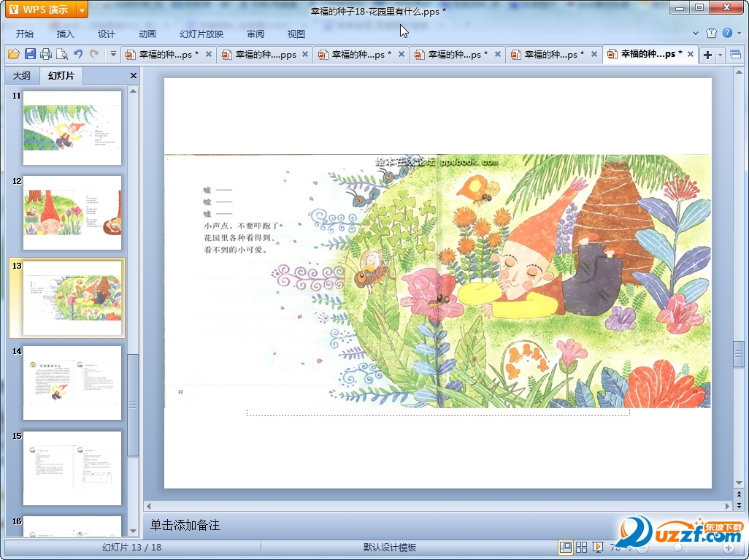Screen dimensions: 749x560
Task: Expand the quick access toolbar customize arrow
Action: [113, 54]
